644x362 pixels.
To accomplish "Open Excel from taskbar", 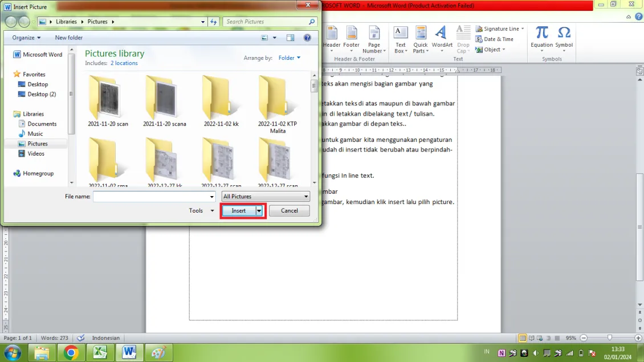I will tap(100, 353).
